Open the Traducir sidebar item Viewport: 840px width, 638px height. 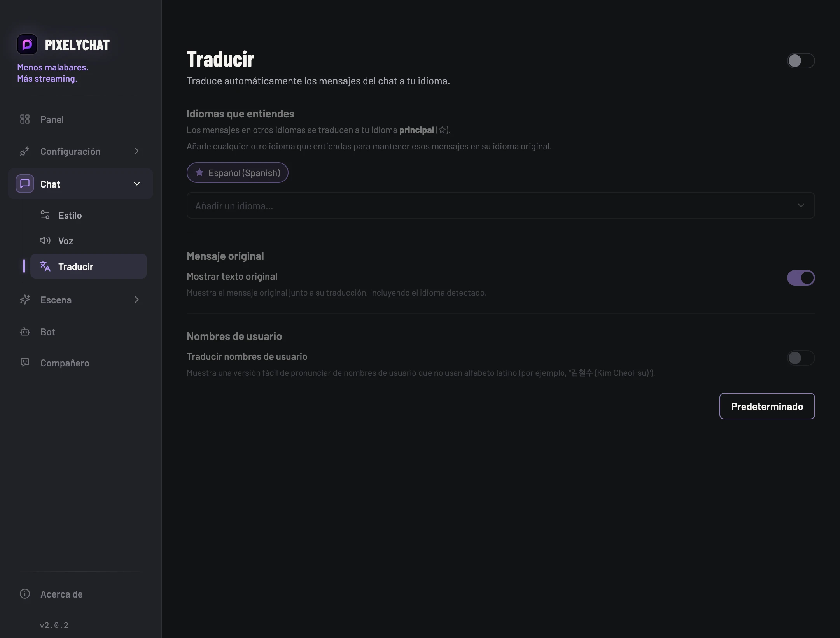point(89,266)
